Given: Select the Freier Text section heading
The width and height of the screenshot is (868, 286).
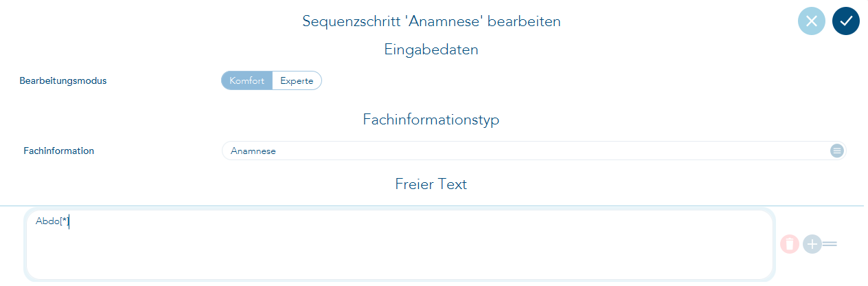Looking at the screenshot, I should (431, 184).
